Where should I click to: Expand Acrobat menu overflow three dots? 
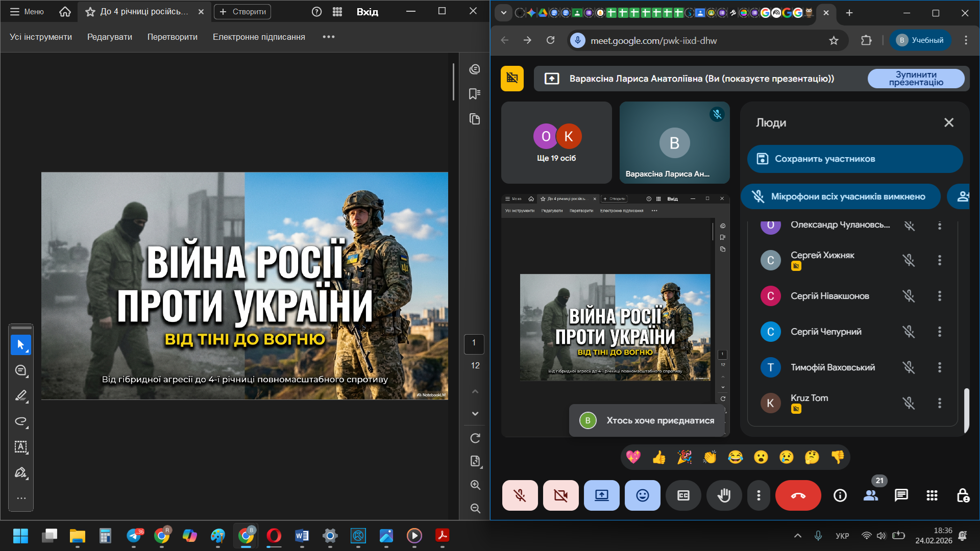[329, 37]
